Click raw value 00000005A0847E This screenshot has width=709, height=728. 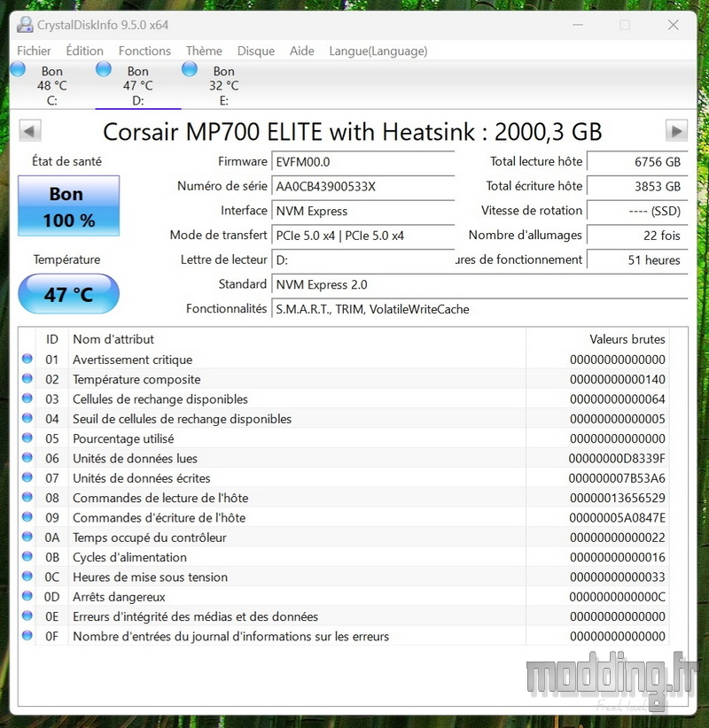click(x=617, y=518)
